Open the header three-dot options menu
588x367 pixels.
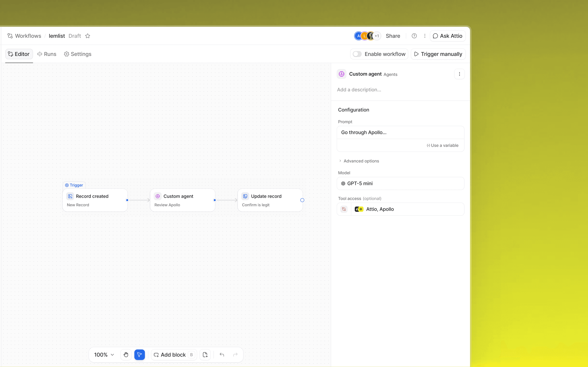coord(425,36)
